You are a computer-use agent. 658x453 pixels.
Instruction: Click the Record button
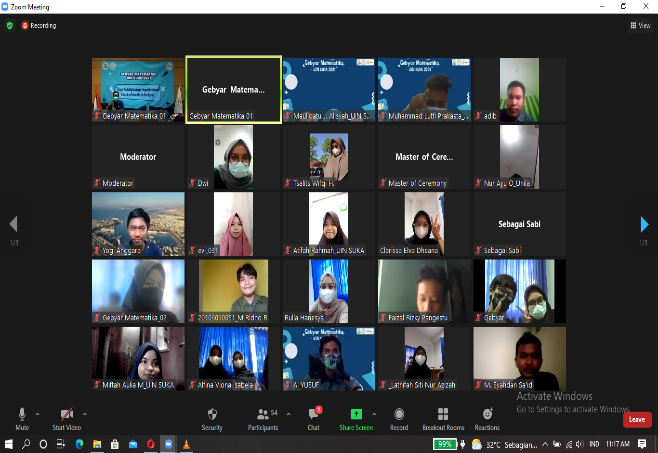(x=399, y=419)
